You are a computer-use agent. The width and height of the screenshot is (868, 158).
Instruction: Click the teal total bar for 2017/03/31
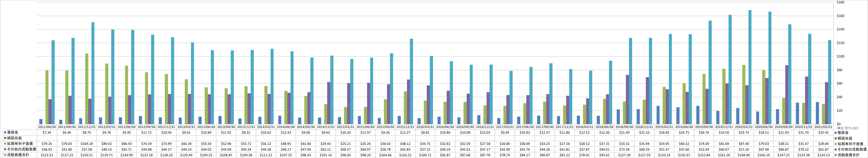pyautogui.click(x=511, y=98)
